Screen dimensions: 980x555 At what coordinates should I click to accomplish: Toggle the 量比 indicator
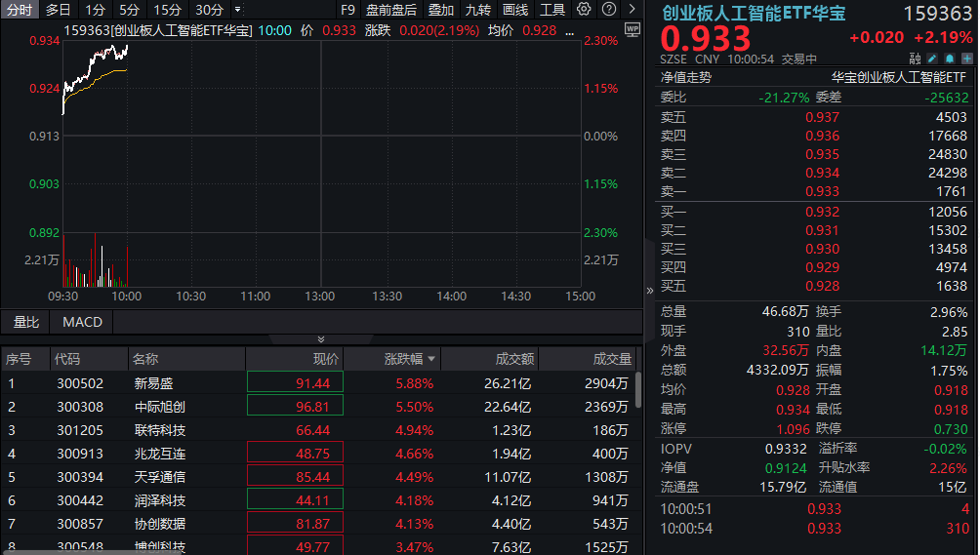click(x=26, y=322)
